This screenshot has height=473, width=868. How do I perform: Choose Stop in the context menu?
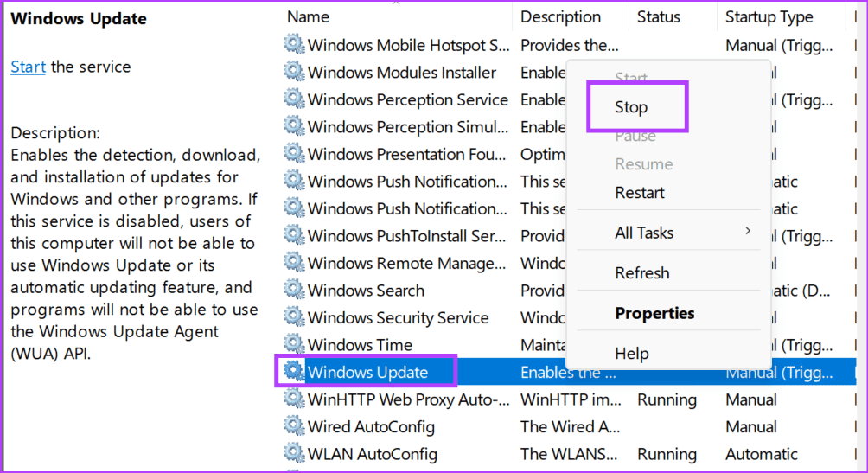[631, 107]
